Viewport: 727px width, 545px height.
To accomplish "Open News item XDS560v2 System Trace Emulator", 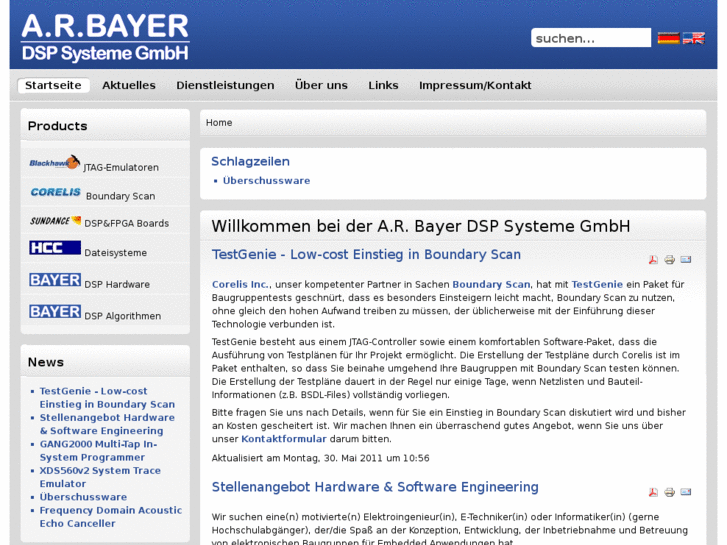I will coord(100,477).
